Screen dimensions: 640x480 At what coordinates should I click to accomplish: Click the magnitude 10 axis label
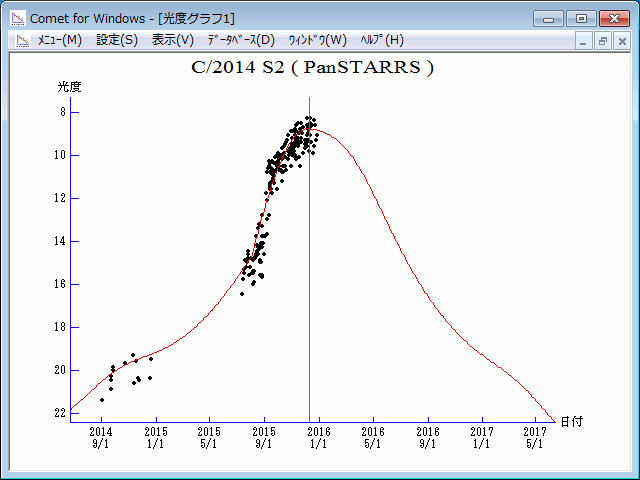(60, 155)
